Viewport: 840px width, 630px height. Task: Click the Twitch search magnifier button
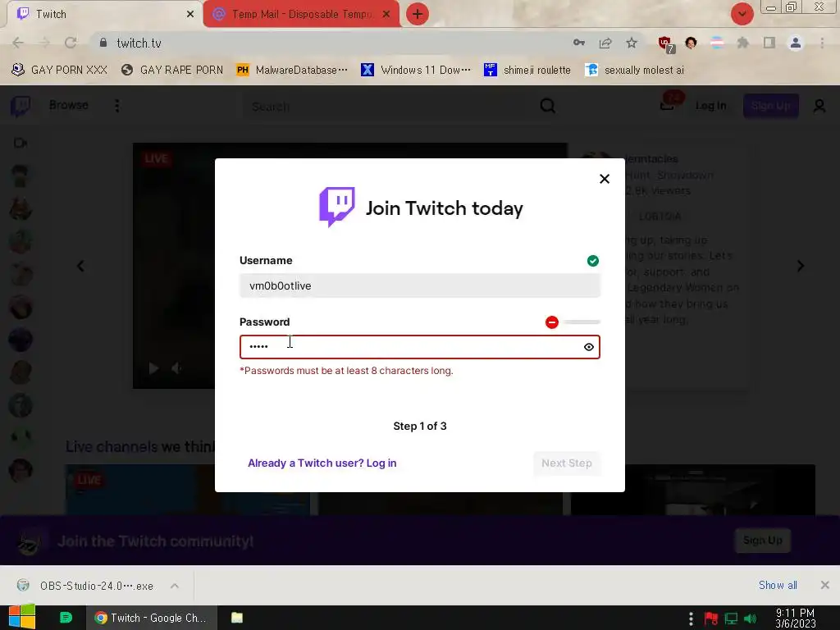click(x=547, y=106)
